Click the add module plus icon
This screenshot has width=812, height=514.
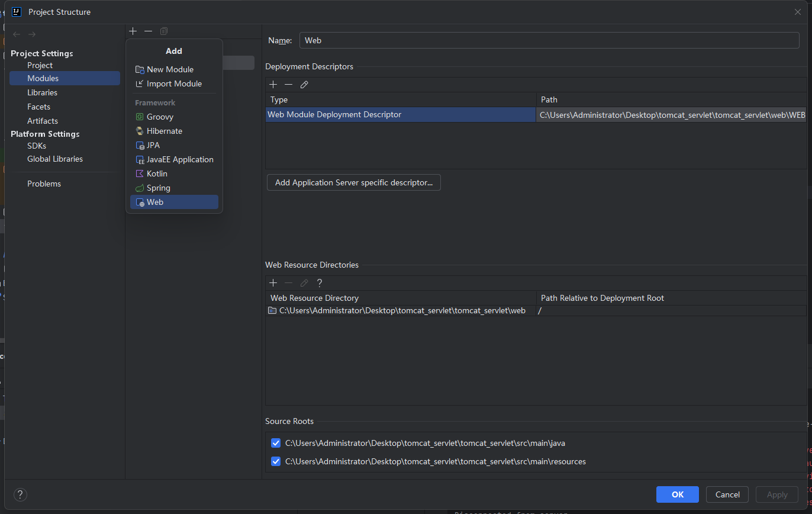[x=133, y=31]
